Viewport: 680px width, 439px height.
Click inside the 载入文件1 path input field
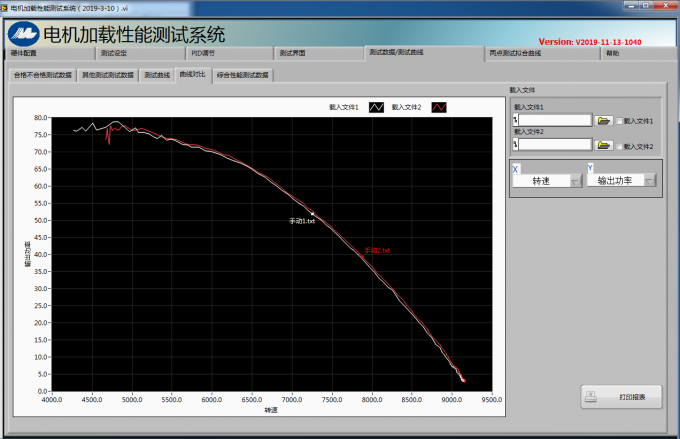click(555, 120)
